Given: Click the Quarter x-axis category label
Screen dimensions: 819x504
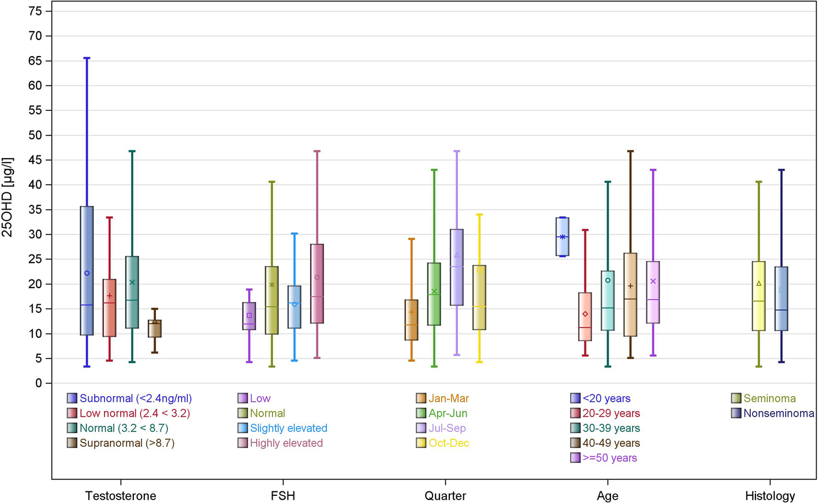Looking at the screenshot, I should [x=445, y=496].
